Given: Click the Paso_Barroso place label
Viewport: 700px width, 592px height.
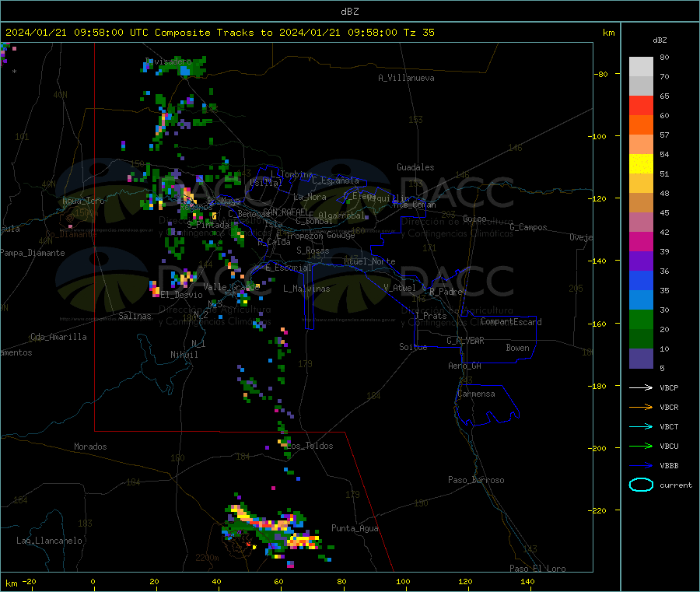Looking at the screenshot, I should (476, 480).
